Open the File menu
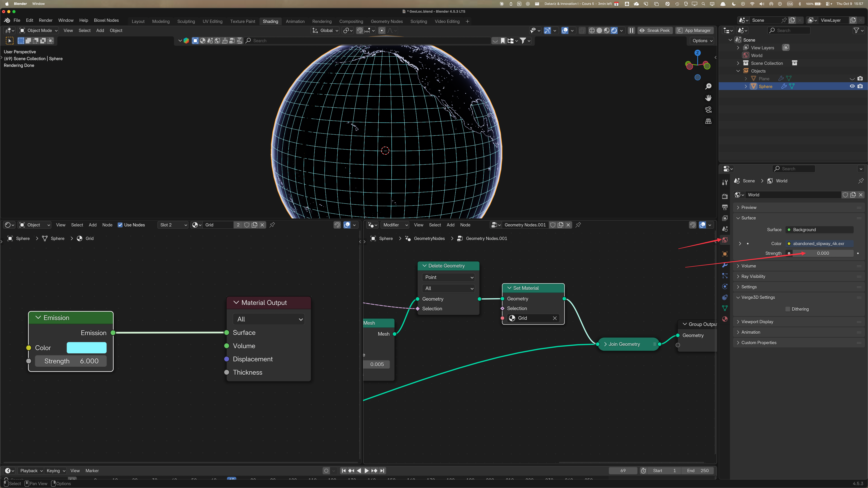Viewport: 868px width, 488px height. tap(17, 20)
